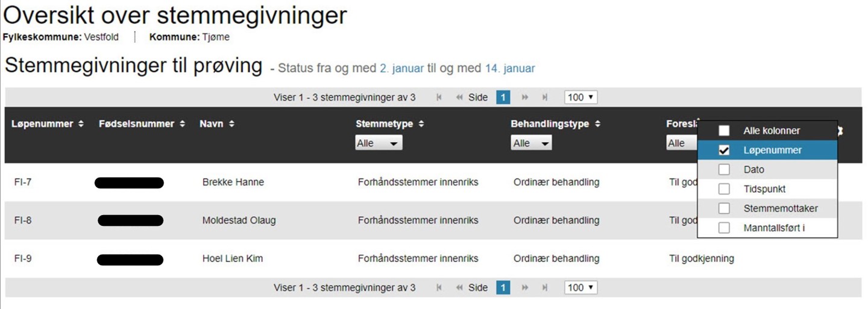The width and height of the screenshot is (868, 309).
Task: Open the Stemmetype filter dropdown
Action: 379,143
